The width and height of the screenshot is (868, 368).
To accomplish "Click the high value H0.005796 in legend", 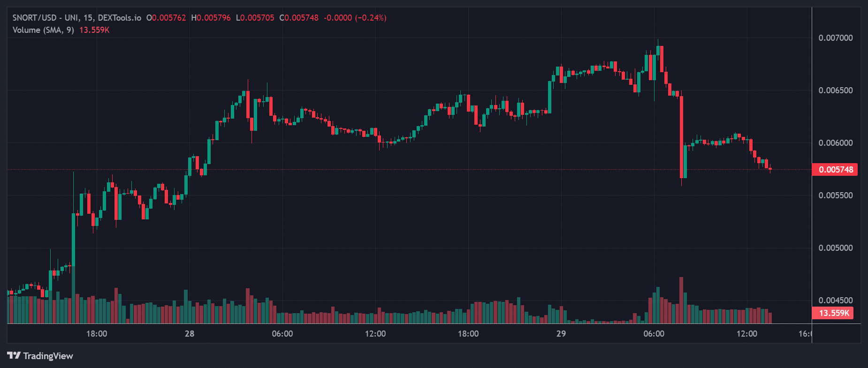I will 211,18.
